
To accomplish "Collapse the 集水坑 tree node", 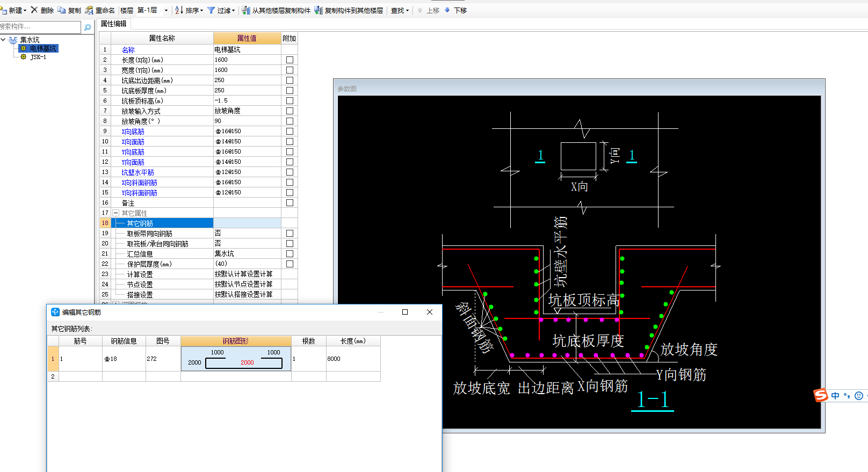I will tap(3, 40).
